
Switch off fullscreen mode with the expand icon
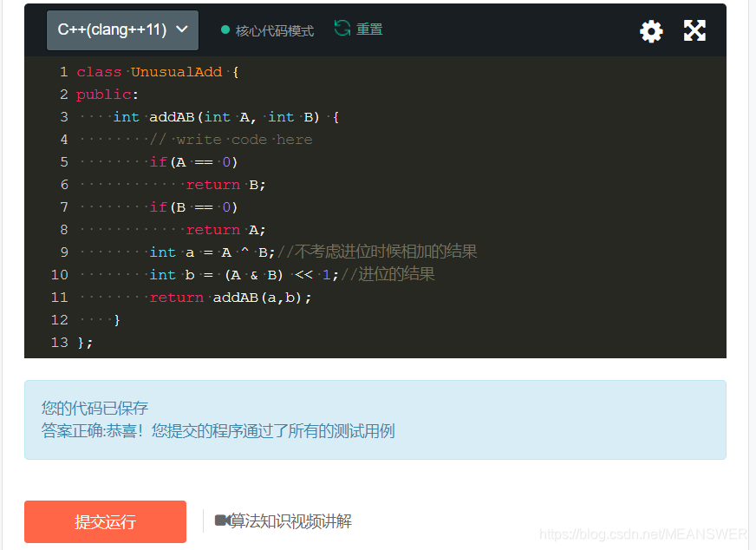pos(694,29)
